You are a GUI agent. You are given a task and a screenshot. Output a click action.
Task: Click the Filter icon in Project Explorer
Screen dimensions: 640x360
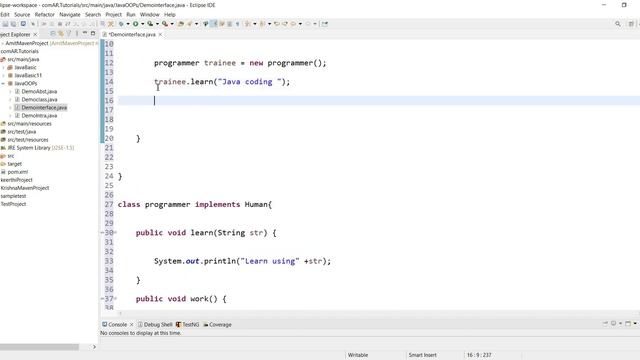69,33
